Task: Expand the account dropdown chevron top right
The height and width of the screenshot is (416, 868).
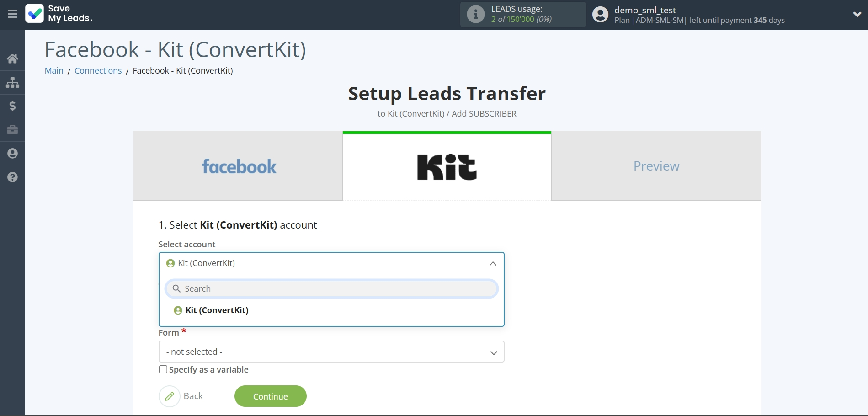Action: click(x=857, y=14)
